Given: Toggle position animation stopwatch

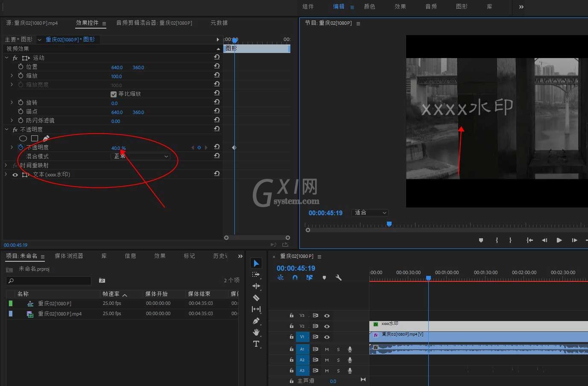Looking at the screenshot, I should (x=20, y=67).
